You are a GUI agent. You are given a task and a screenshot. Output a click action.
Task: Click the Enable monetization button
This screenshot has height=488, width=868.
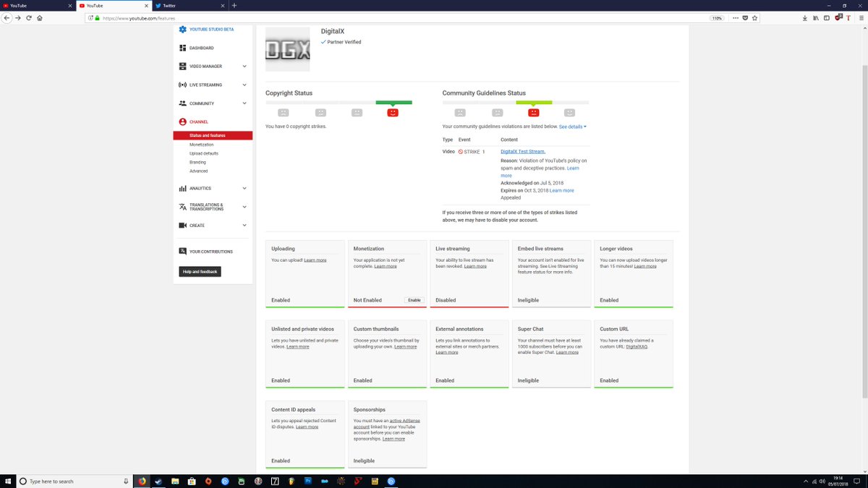click(414, 299)
